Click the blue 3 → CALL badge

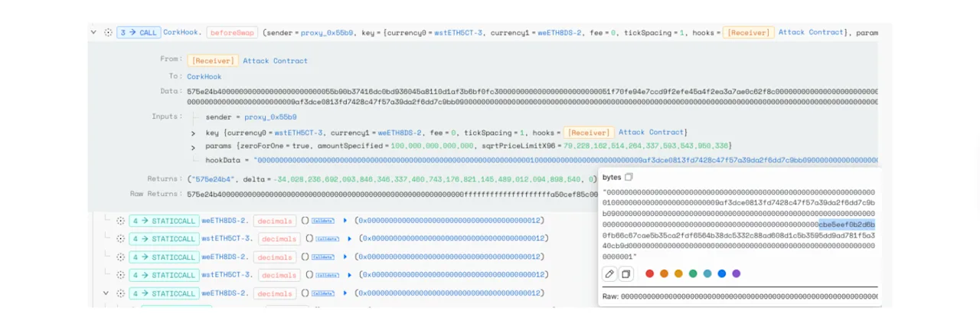coord(138,33)
